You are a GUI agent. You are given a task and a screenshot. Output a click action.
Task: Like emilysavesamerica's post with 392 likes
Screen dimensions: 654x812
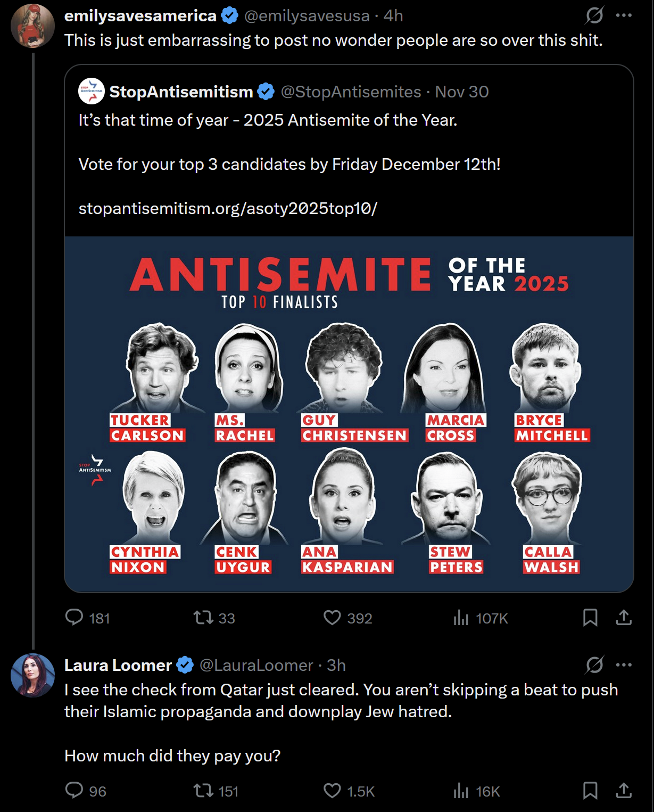point(332,618)
